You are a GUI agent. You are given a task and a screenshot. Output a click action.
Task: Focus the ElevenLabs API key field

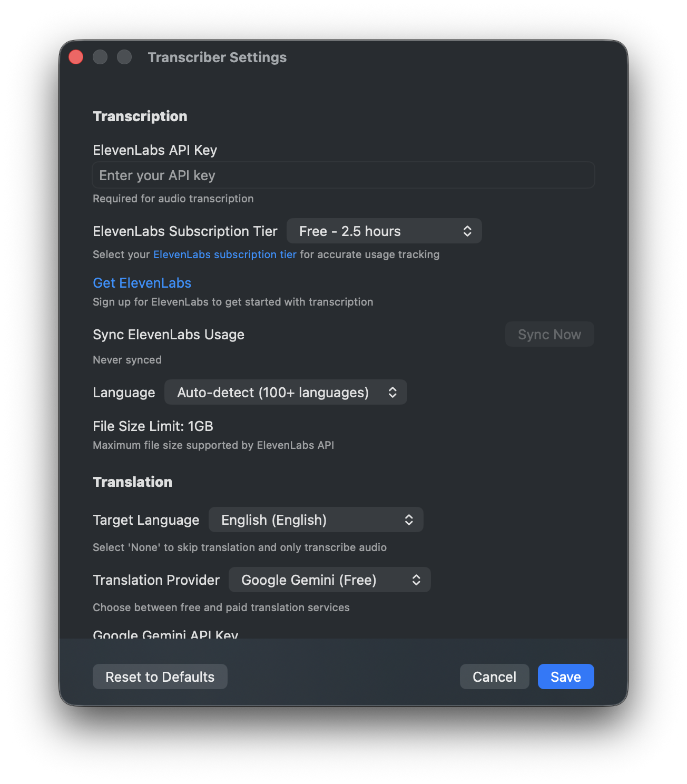tap(343, 175)
